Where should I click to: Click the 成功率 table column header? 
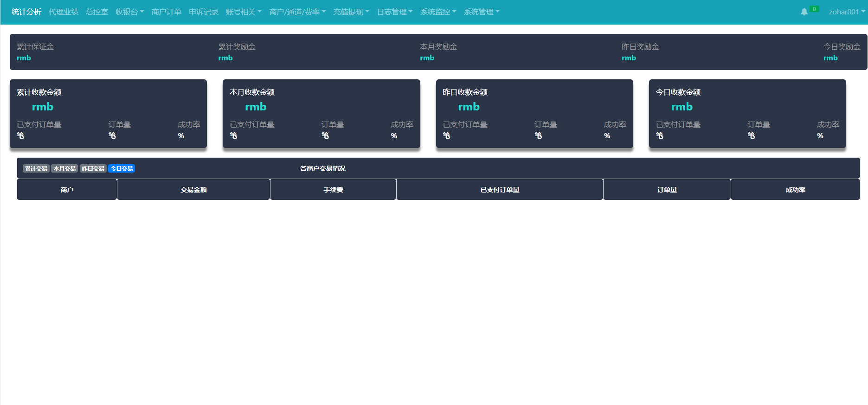795,190
